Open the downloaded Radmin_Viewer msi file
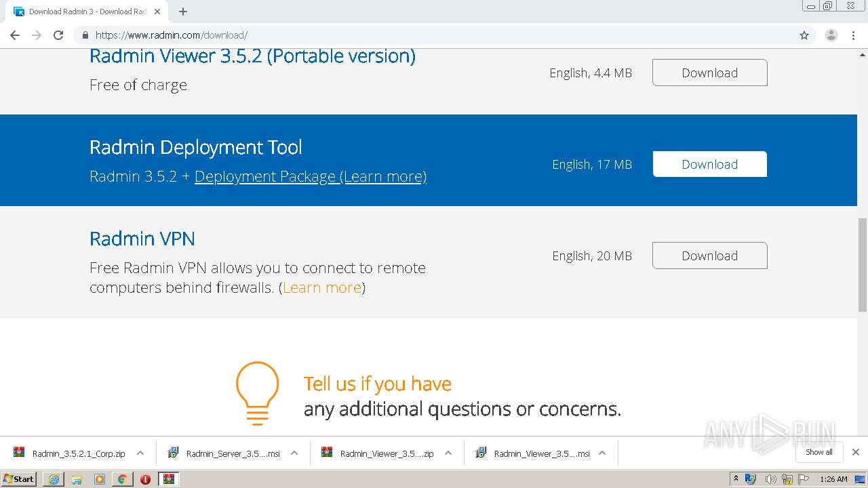Screen dimensions: 868x488 (533, 453)
